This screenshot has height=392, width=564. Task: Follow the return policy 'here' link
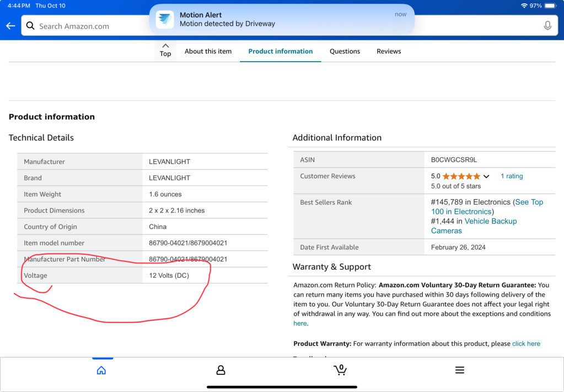click(300, 323)
